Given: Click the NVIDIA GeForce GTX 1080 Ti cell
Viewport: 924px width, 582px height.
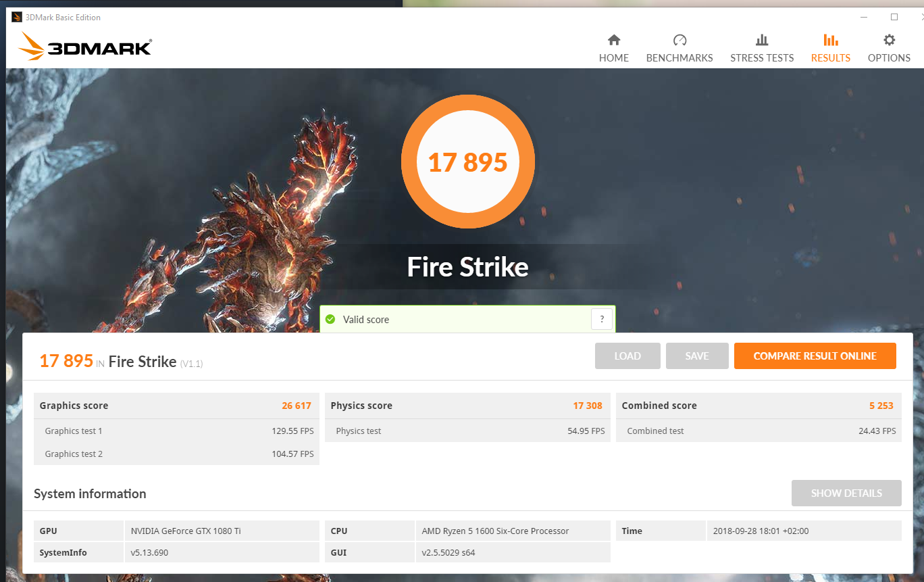Looking at the screenshot, I should tap(222, 531).
